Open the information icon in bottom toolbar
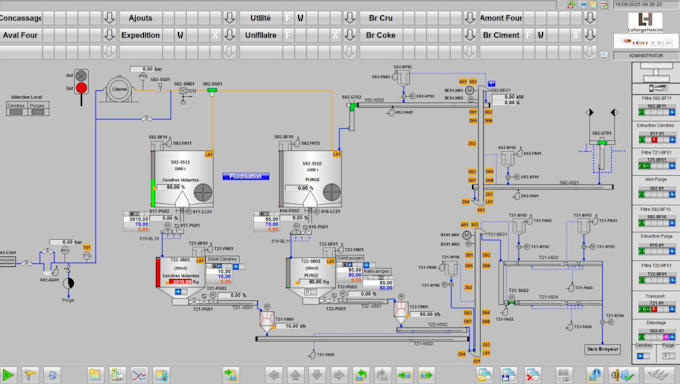Screen dimensions: 680x384 pos(594,374)
